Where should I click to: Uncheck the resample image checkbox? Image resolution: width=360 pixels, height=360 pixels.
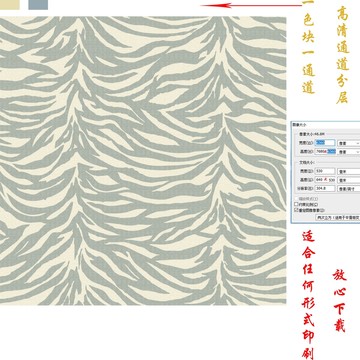(x=296, y=210)
